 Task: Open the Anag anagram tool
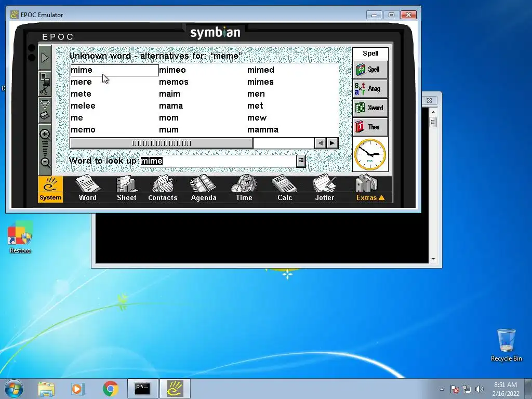pyautogui.click(x=370, y=88)
